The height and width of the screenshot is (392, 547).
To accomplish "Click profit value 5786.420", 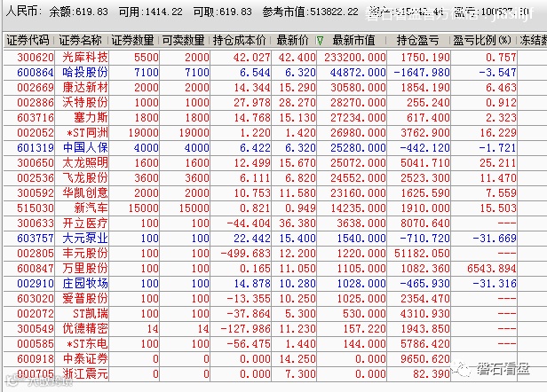I will click(x=425, y=344).
